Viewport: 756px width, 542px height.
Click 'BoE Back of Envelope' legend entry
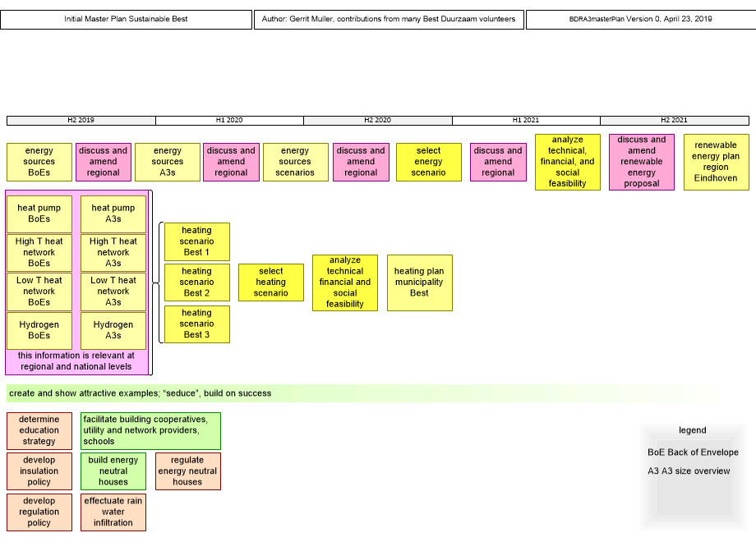click(x=693, y=452)
